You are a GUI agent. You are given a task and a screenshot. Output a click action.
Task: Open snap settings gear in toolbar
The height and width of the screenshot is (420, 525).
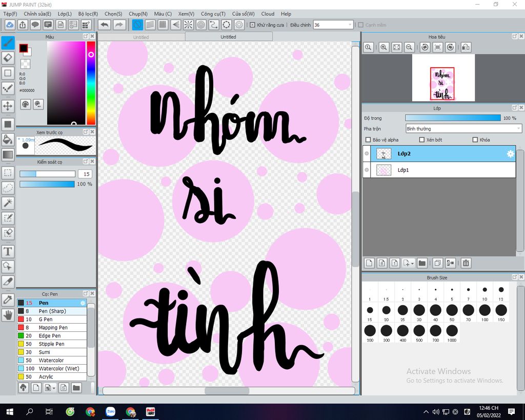239,25
